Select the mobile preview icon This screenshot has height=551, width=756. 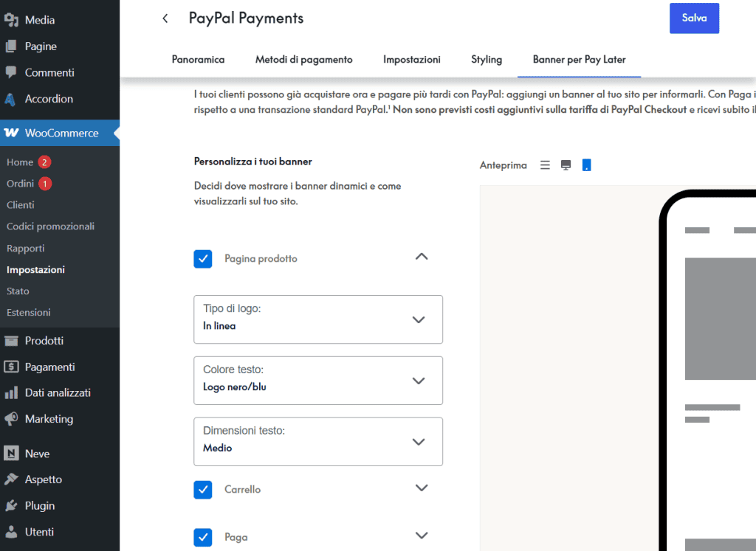[586, 165]
